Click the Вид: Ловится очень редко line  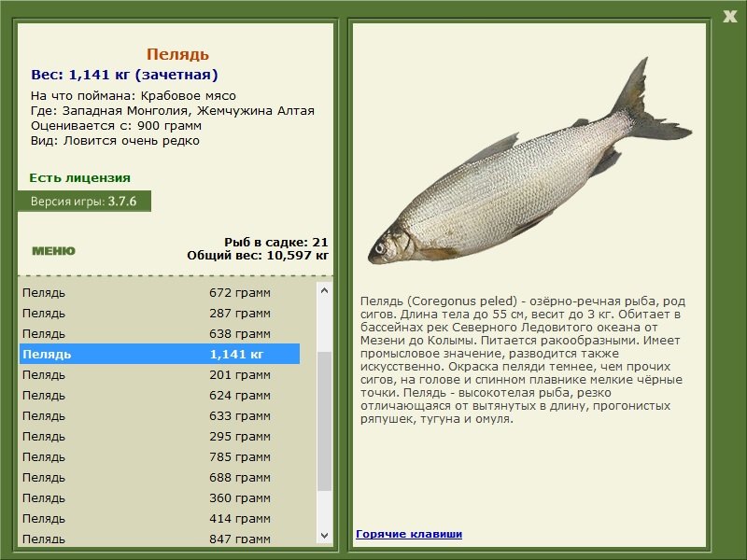(x=115, y=141)
